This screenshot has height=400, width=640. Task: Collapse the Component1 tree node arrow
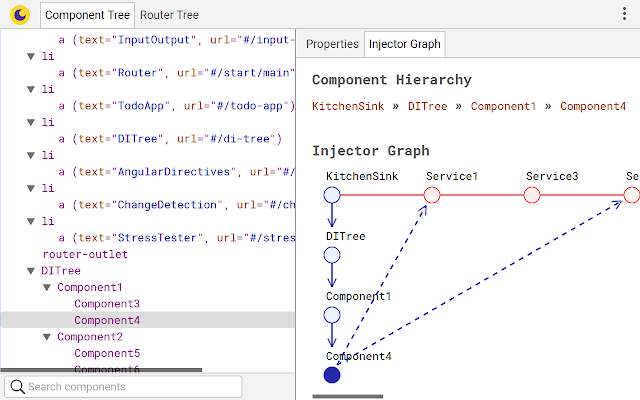[47, 287]
